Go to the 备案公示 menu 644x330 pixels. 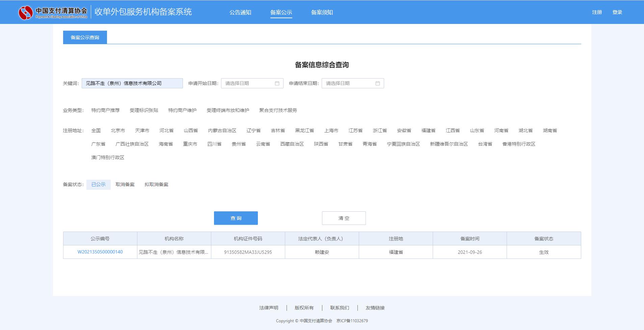point(281,12)
